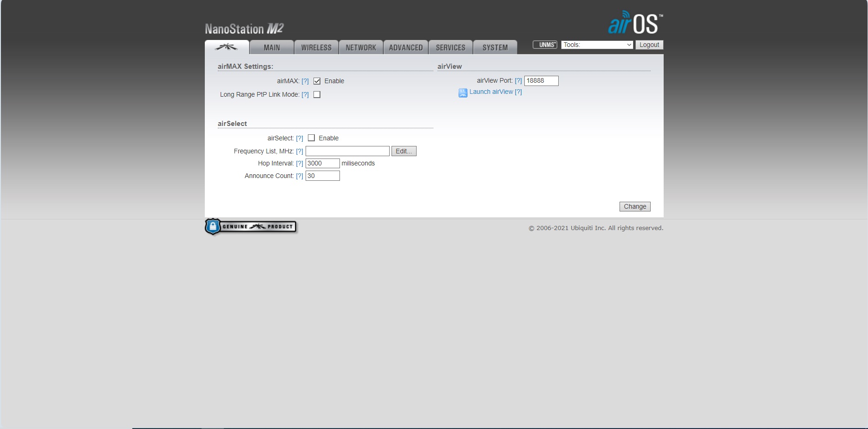The height and width of the screenshot is (429, 868).
Task: Click the Edit... frequency list button
Action: 404,151
